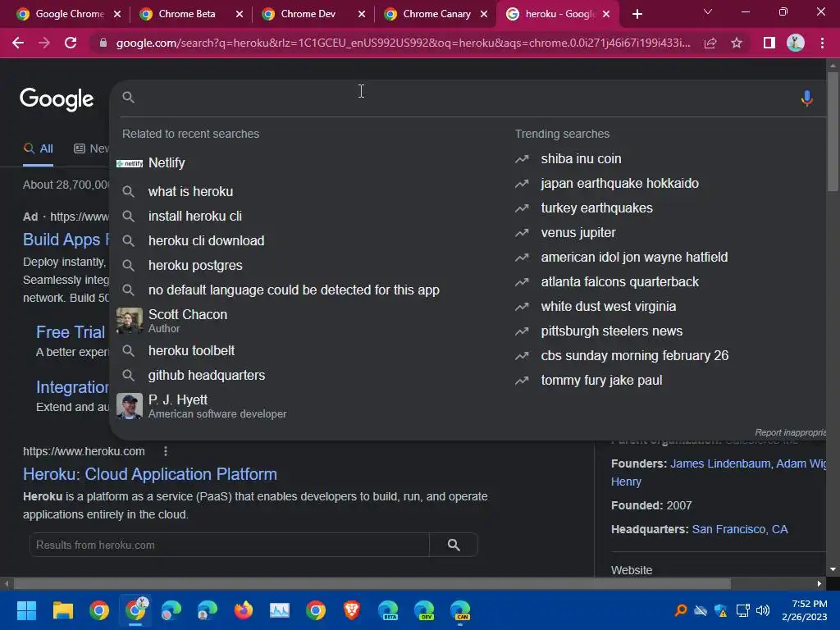Click the 'Results from heroku.com' search field
The image size is (840, 630).
click(x=230, y=545)
